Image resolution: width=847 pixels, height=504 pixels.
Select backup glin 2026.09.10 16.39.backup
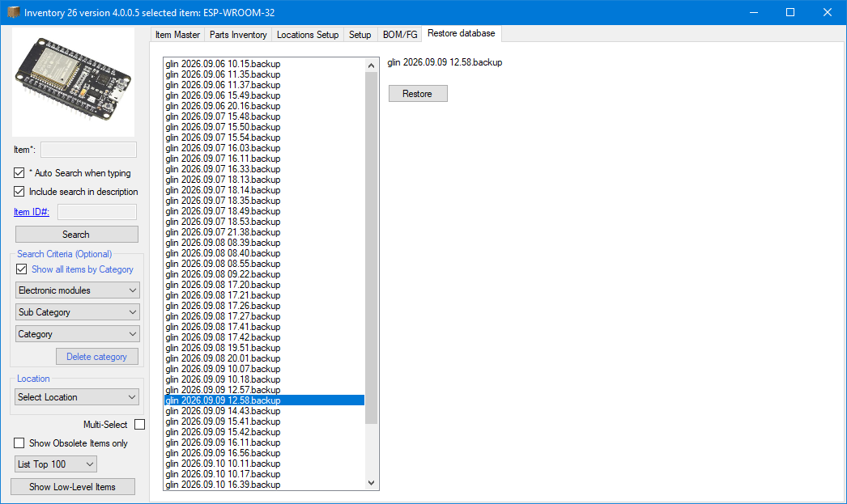264,485
